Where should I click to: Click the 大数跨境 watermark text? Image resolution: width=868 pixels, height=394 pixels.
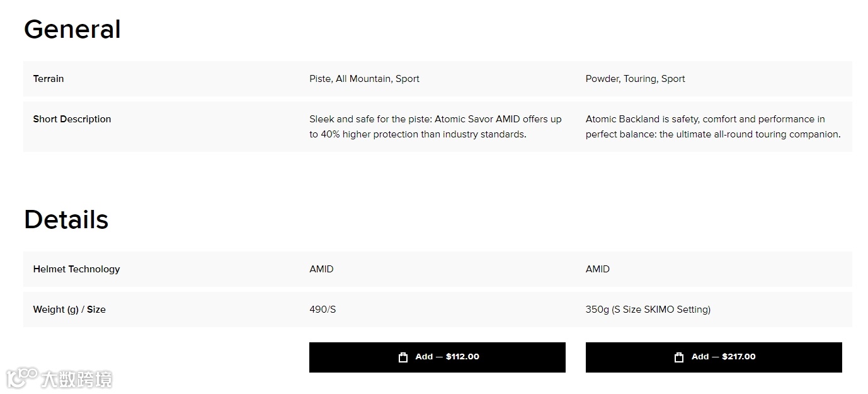pos(77,379)
